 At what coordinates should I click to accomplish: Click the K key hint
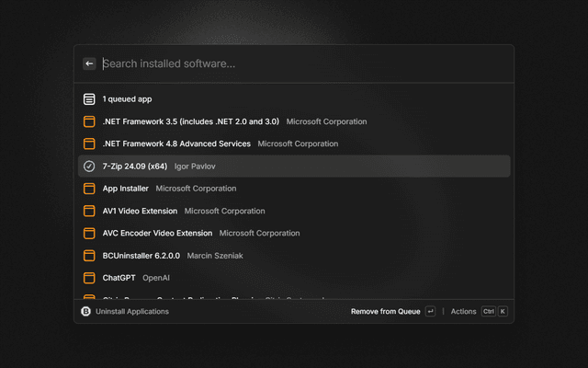click(503, 311)
